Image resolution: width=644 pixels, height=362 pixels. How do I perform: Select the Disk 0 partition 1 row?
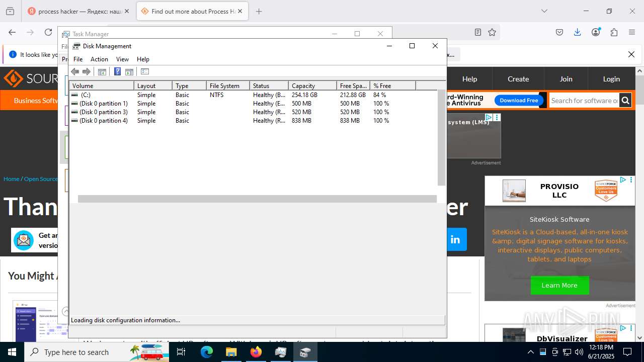[253, 104]
